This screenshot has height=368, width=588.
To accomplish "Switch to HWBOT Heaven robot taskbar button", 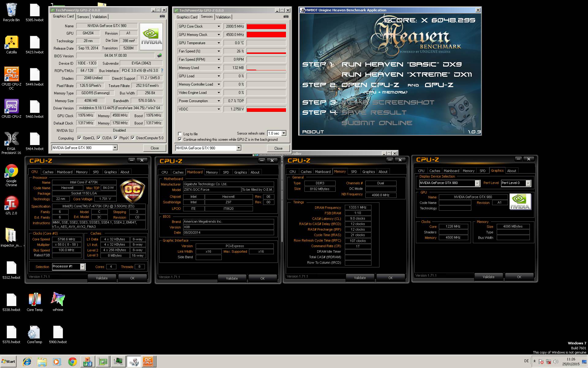I will (134, 362).
